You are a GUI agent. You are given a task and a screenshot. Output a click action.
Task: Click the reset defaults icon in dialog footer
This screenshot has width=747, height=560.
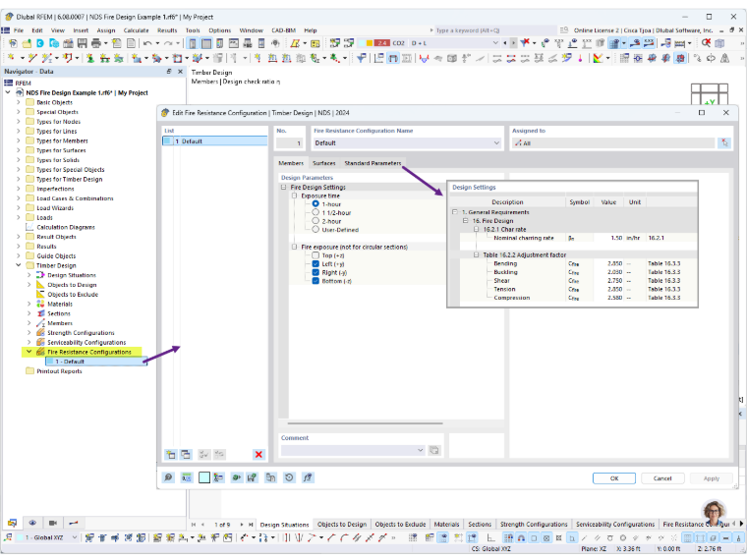coord(289,477)
